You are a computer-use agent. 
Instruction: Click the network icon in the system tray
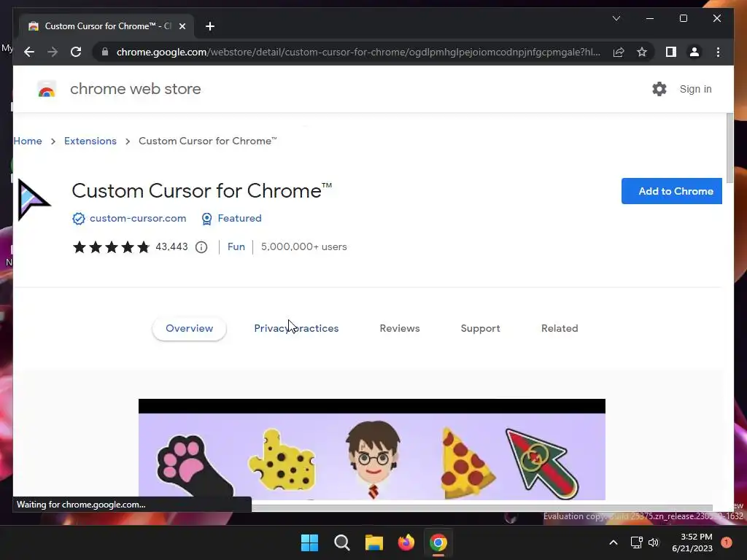tap(636, 542)
